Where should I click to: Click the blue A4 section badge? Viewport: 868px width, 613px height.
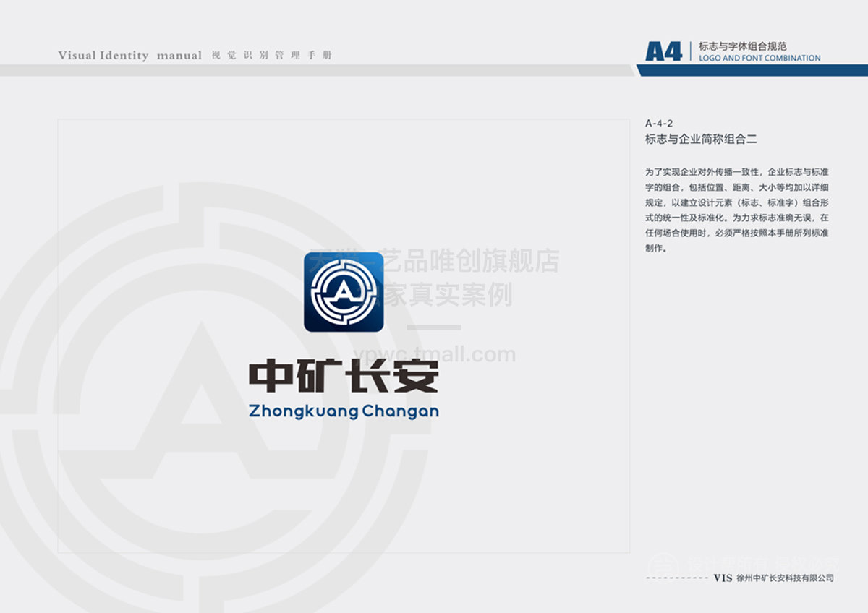pos(663,51)
